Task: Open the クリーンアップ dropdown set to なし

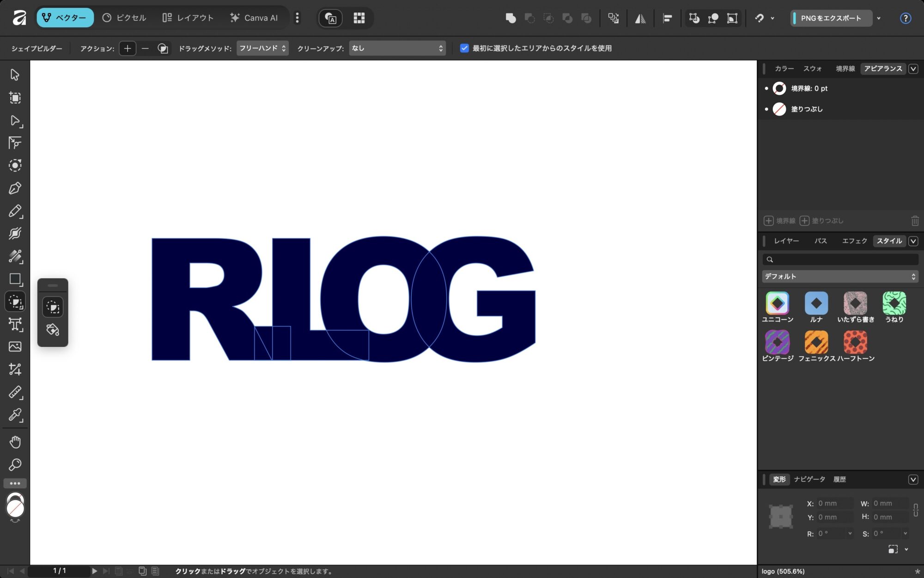Action: pos(397,48)
